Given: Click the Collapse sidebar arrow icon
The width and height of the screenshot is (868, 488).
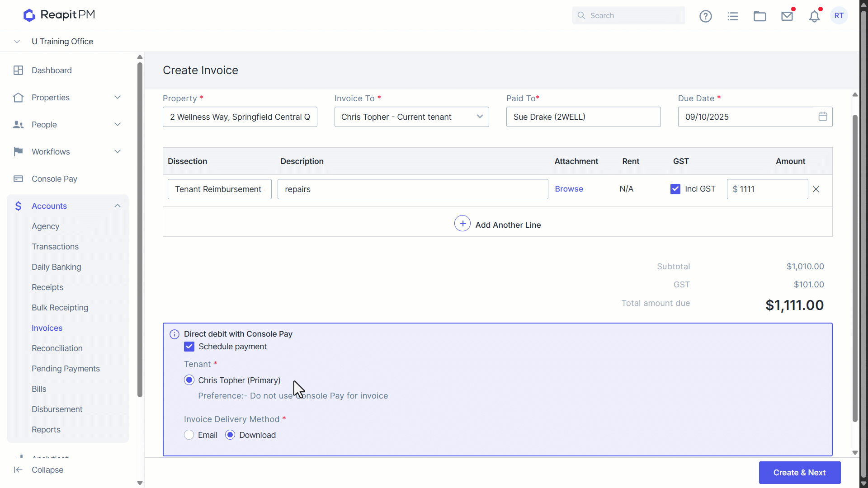Looking at the screenshot, I should tap(18, 470).
